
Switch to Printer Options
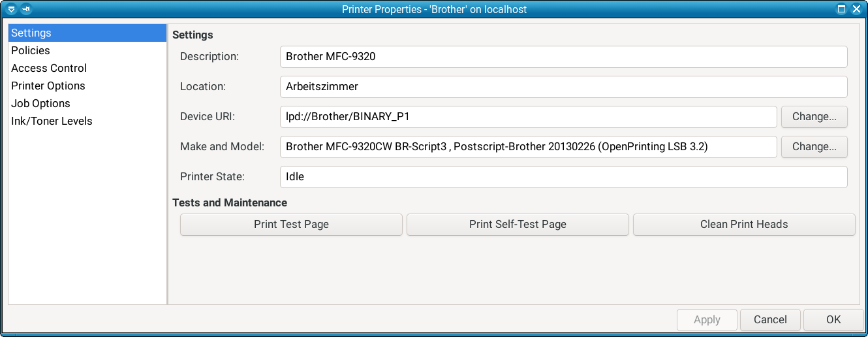click(48, 86)
